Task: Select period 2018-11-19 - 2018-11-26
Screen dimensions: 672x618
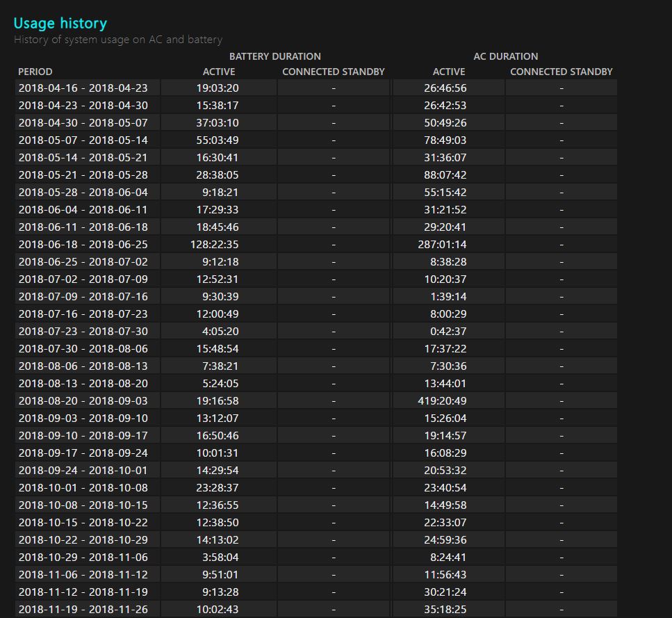Action: (83, 609)
